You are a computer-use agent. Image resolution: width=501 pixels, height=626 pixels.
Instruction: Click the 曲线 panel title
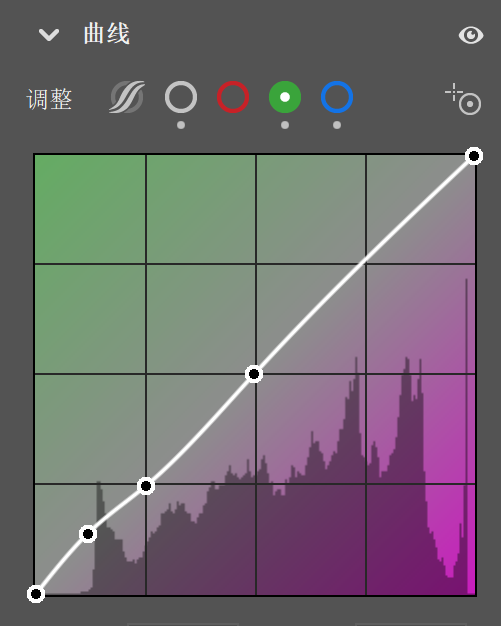pyautogui.click(x=107, y=34)
